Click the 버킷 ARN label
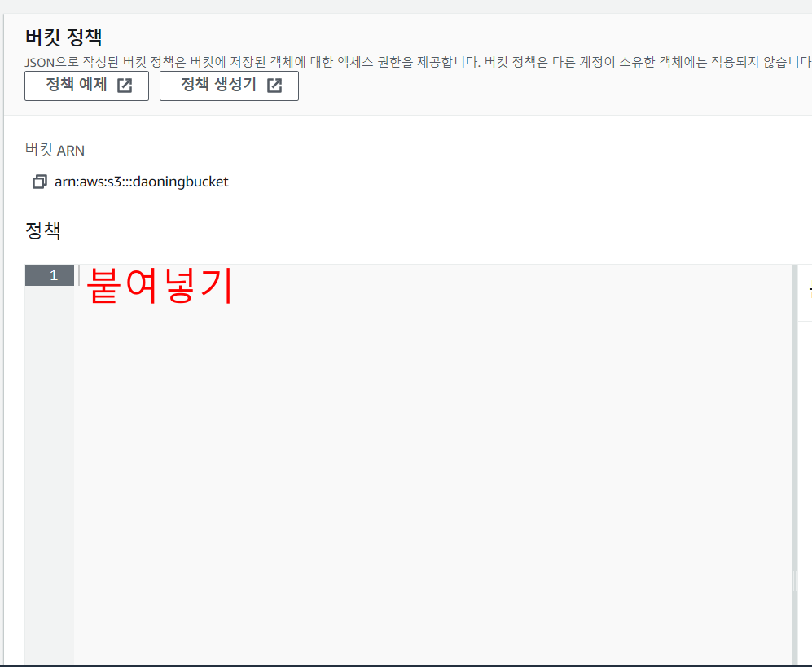Screen dimensions: 812x667 pos(55,150)
